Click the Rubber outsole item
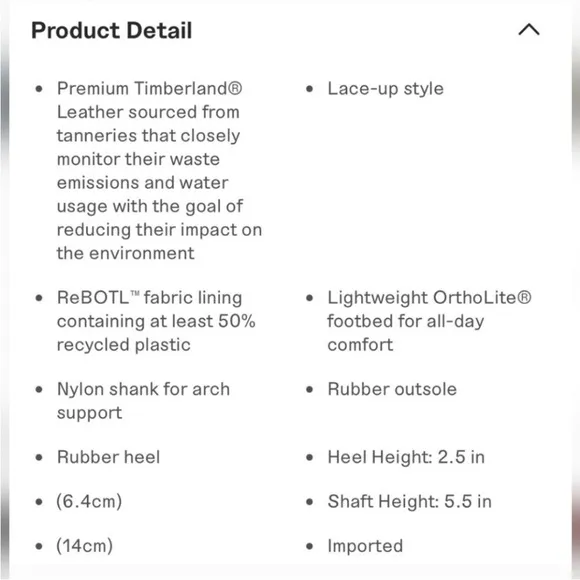Image resolution: width=580 pixels, height=580 pixels. coord(392,389)
